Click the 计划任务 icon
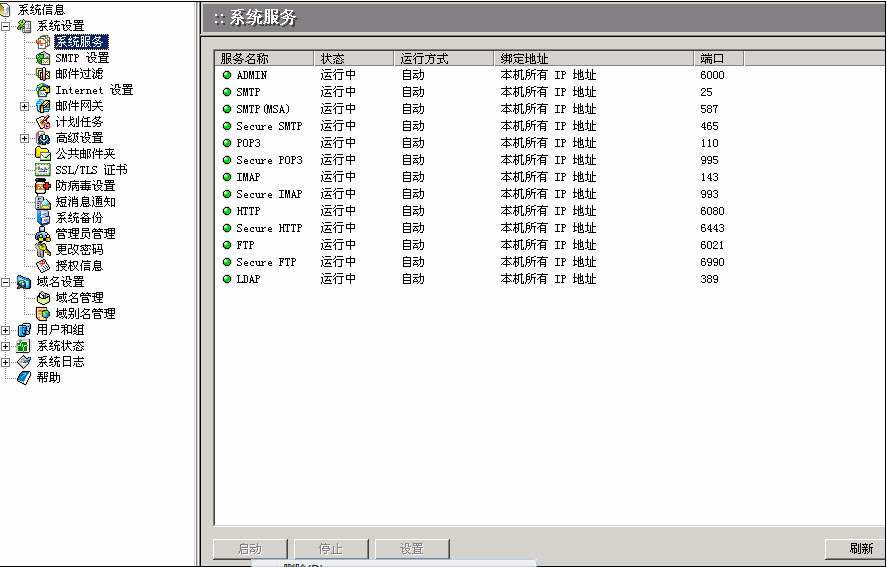This screenshot has width=887, height=567. coord(43,122)
